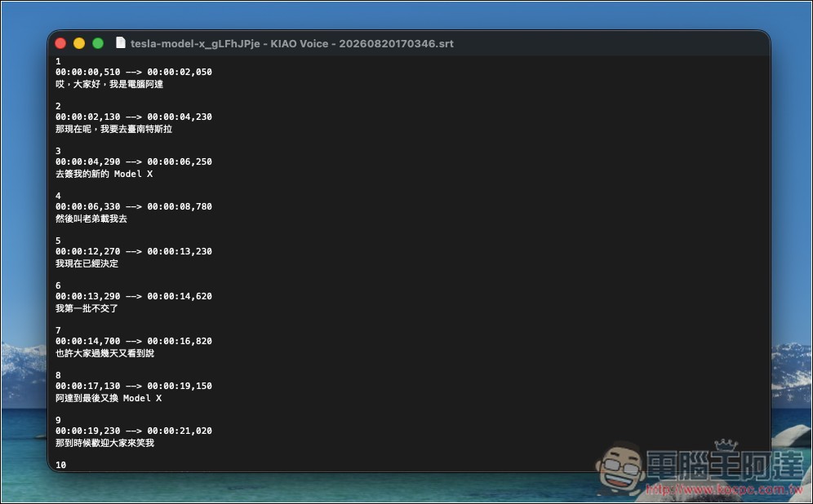
Task: Click subtitle line 然後叫老弟載我去
Action: (91, 219)
